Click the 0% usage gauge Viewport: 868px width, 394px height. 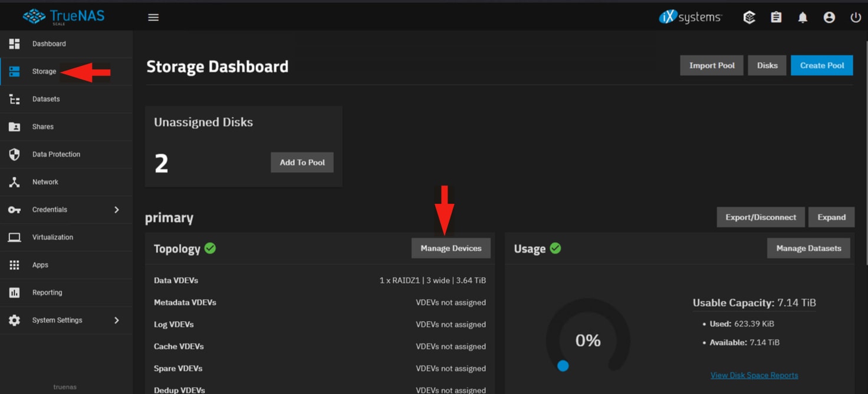coord(587,340)
